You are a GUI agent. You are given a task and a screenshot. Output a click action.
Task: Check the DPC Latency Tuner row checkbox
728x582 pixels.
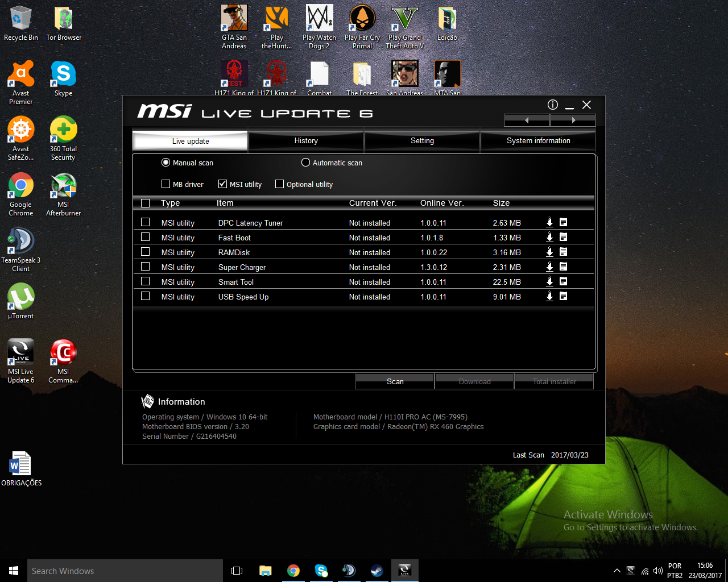click(146, 222)
